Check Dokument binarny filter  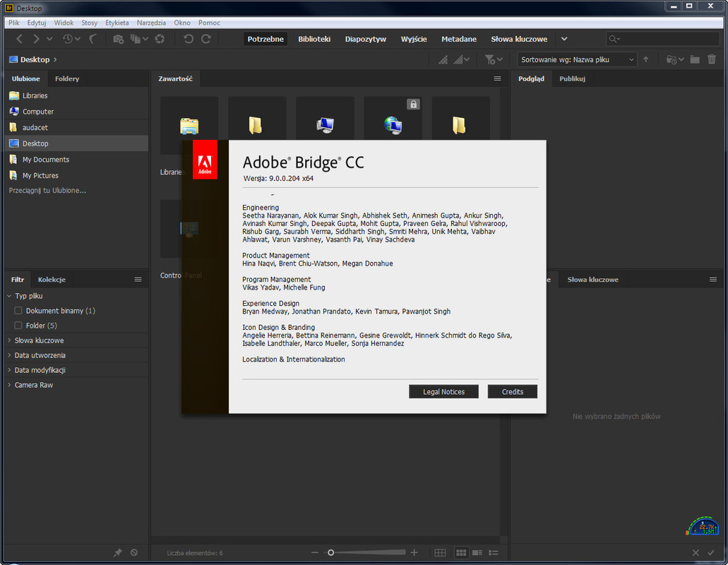18,311
